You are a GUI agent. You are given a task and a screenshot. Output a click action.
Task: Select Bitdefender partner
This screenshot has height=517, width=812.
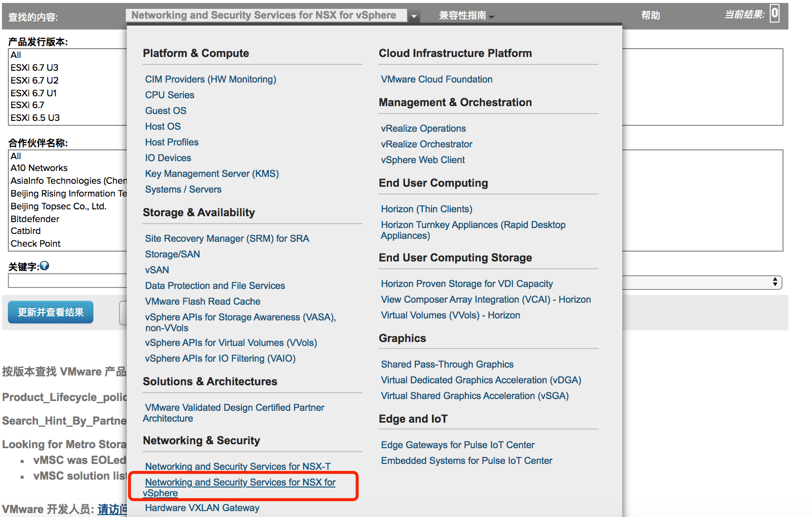tap(35, 219)
